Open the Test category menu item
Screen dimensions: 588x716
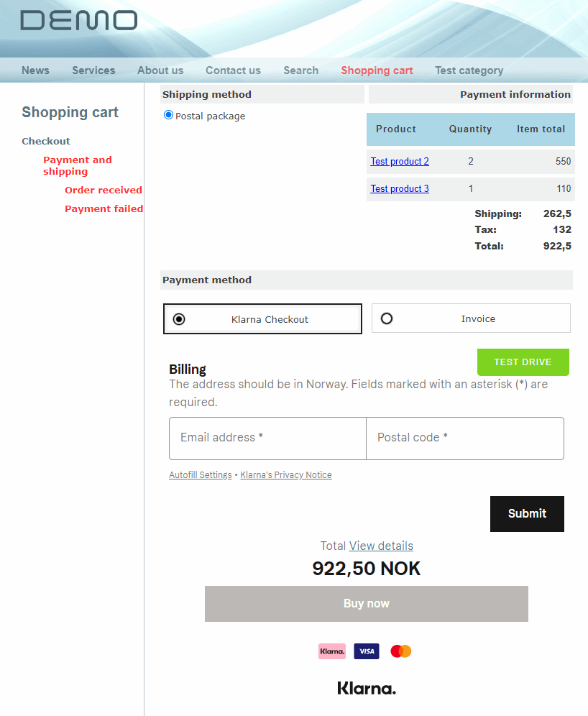click(469, 70)
